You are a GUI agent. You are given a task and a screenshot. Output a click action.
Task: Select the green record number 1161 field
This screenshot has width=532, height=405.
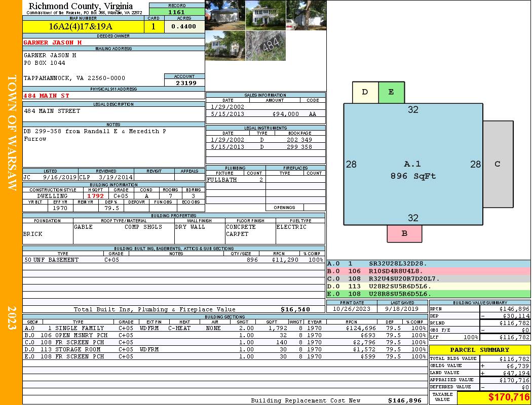(177, 11)
